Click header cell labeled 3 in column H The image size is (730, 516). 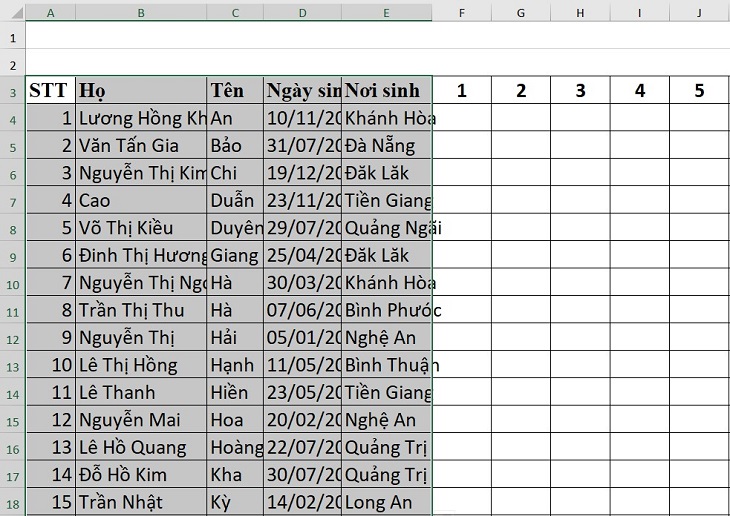[580, 90]
